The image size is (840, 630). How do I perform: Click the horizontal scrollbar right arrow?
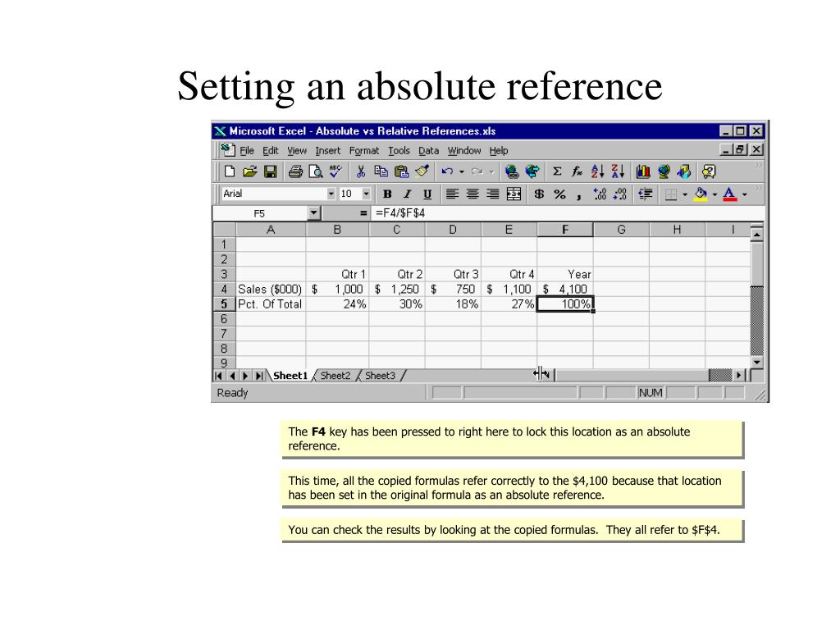pos(739,375)
